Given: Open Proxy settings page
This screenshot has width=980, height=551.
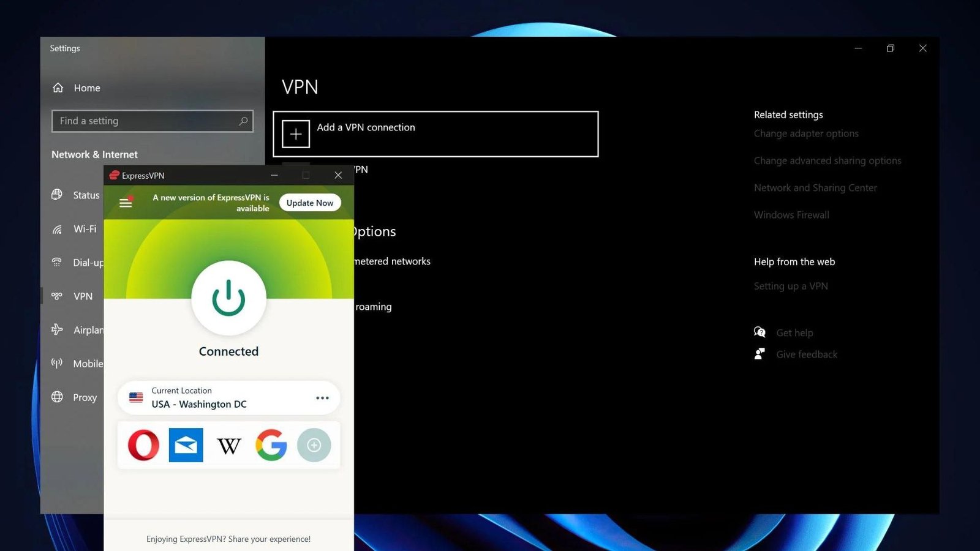Looking at the screenshot, I should click(x=85, y=397).
